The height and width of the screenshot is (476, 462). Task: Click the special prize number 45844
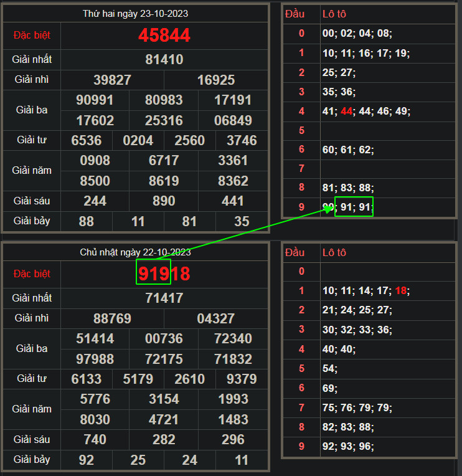(164, 36)
